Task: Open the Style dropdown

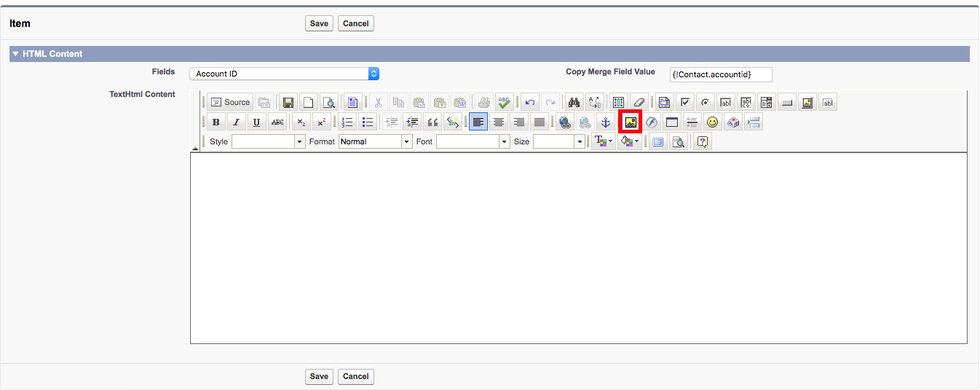Action: (x=268, y=141)
